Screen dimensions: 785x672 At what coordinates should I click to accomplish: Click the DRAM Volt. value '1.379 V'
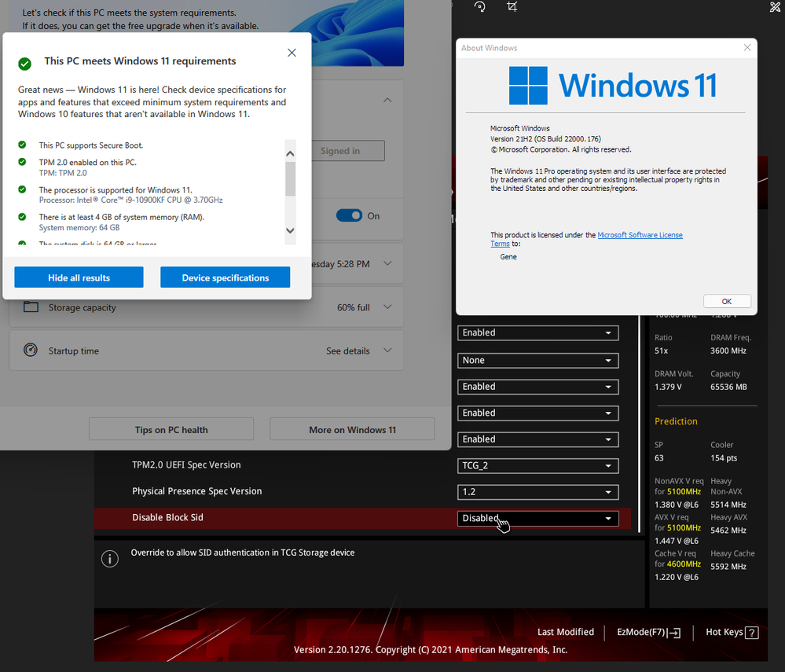(x=669, y=387)
